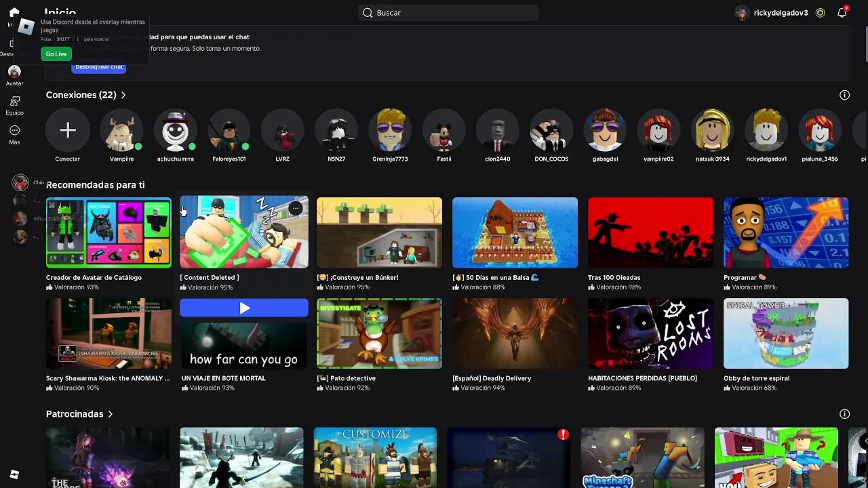Open the ¡Construye un Búnker! game thumbnail
This screenshot has width=868, height=488.
coord(379,232)
